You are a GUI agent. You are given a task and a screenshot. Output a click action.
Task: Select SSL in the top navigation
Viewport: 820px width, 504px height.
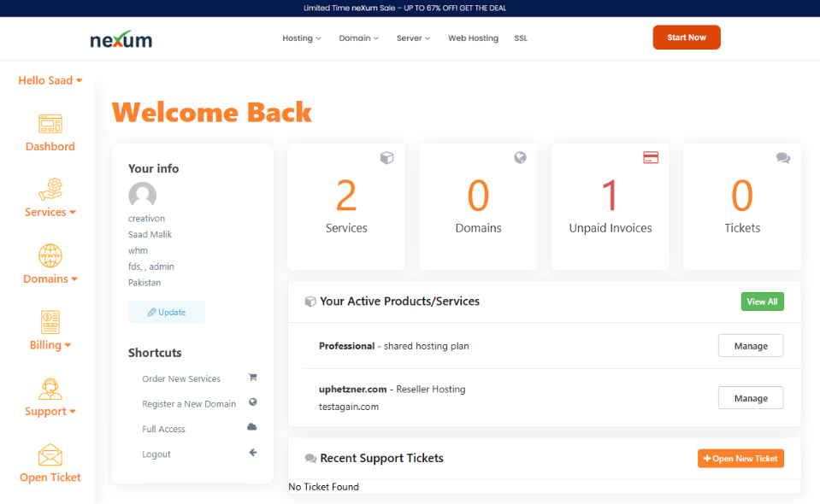pos(521,38)
